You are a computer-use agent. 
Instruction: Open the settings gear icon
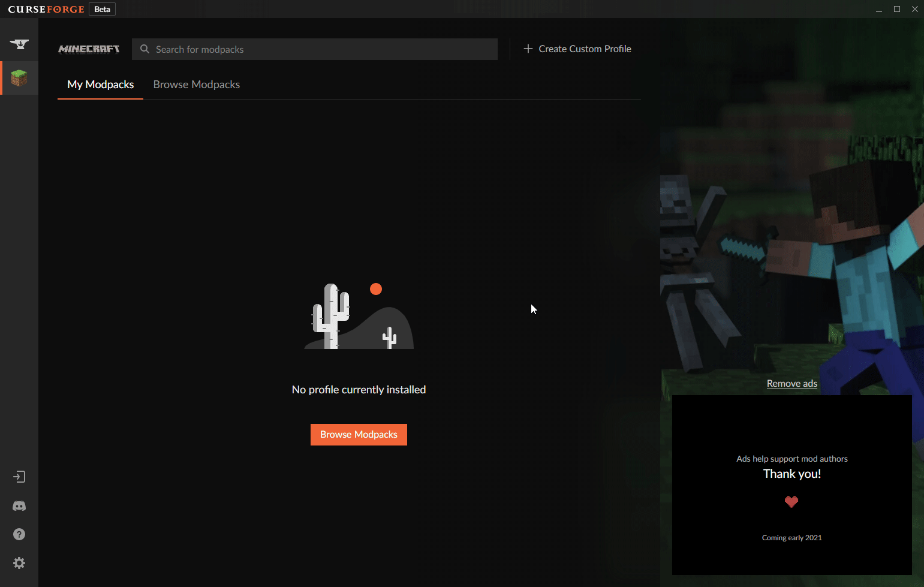[x=19, y=563]
